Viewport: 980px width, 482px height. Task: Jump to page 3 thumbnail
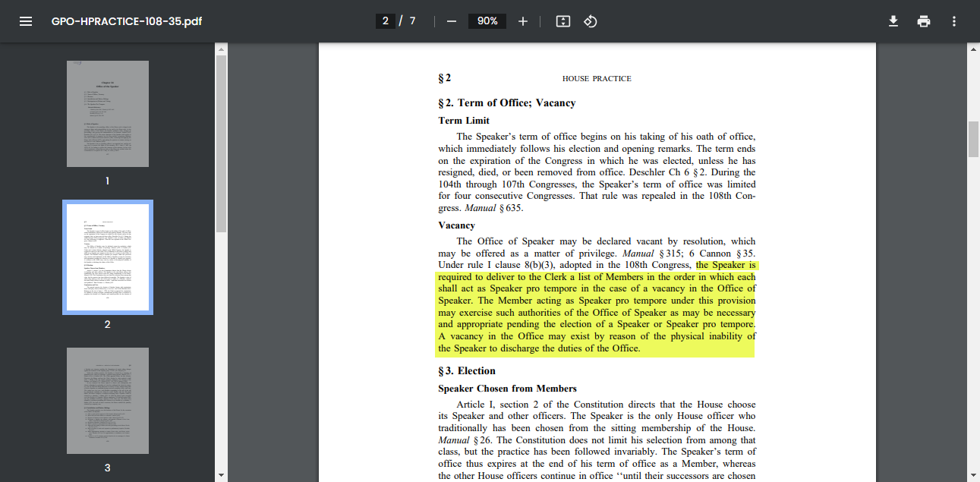(x=108, y=401)
